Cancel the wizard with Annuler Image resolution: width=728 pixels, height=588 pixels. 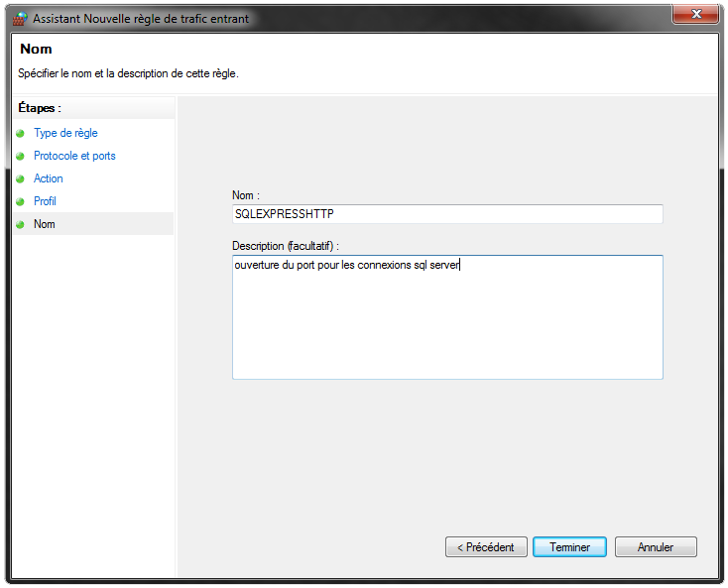click(656, 547)
